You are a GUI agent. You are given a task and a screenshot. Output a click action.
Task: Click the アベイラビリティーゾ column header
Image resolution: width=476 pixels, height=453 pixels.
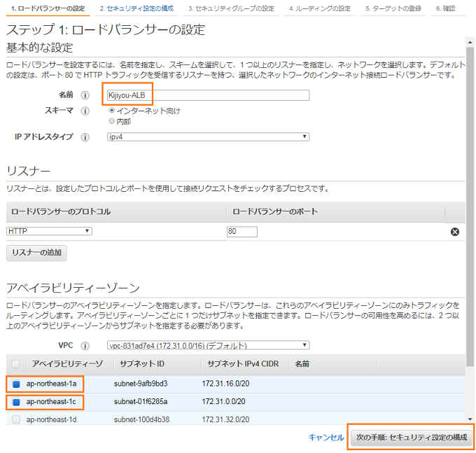click(x=67, y=364)
